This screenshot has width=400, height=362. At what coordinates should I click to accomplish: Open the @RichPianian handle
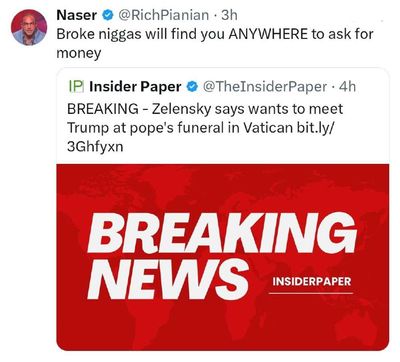[163, 15]
